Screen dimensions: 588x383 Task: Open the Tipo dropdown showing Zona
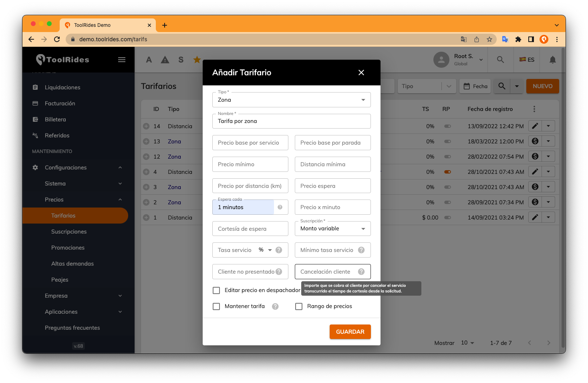tap(291, 100)
